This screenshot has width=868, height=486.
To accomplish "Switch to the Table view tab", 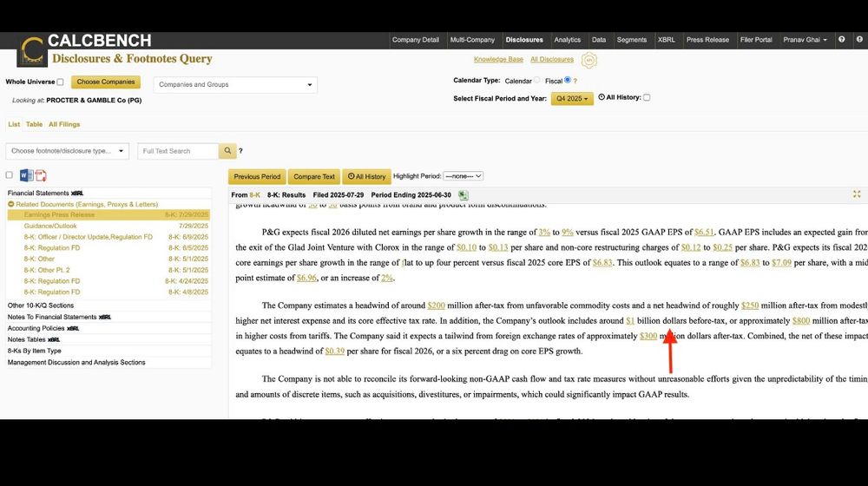I will pyautogui.click(x=34, y=125).
